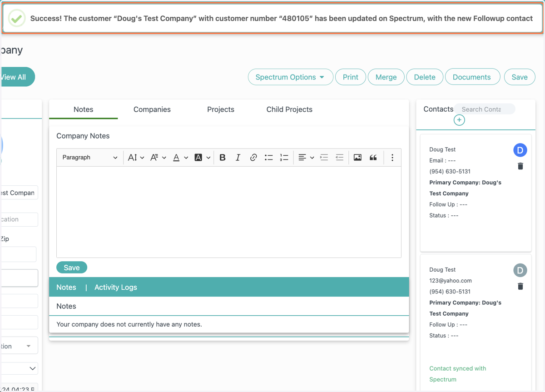
Task: Click the gray D avatar
Action: pyautogui.click(x=520, y=270)
